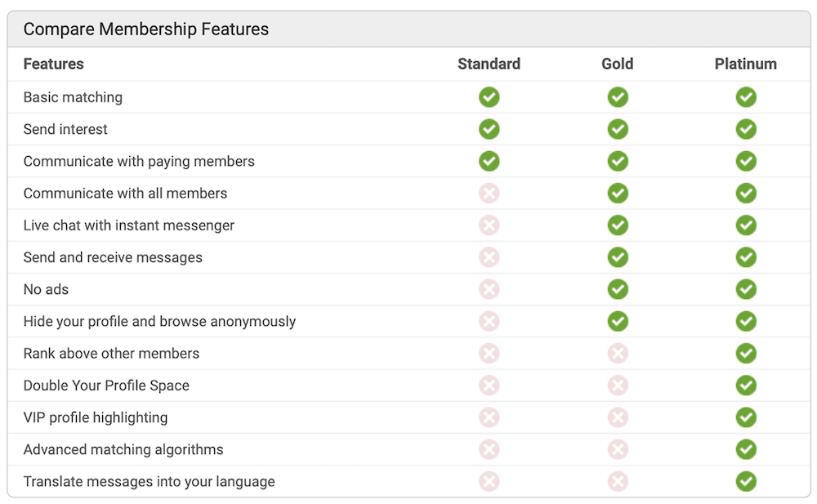Click Platinum checkmark for Send and receive messages
Screen dimensions: 817x504
(x=746, y=257)
